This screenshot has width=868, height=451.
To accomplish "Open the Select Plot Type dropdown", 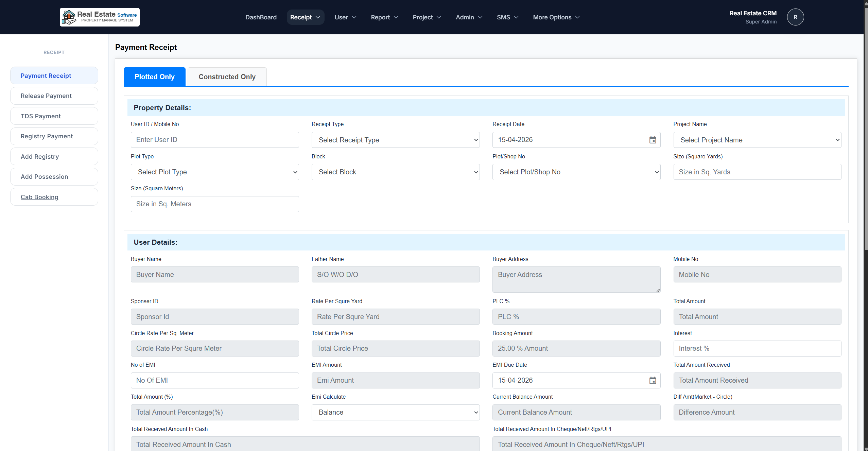I will pyautogui.click(x=214, y=172).
